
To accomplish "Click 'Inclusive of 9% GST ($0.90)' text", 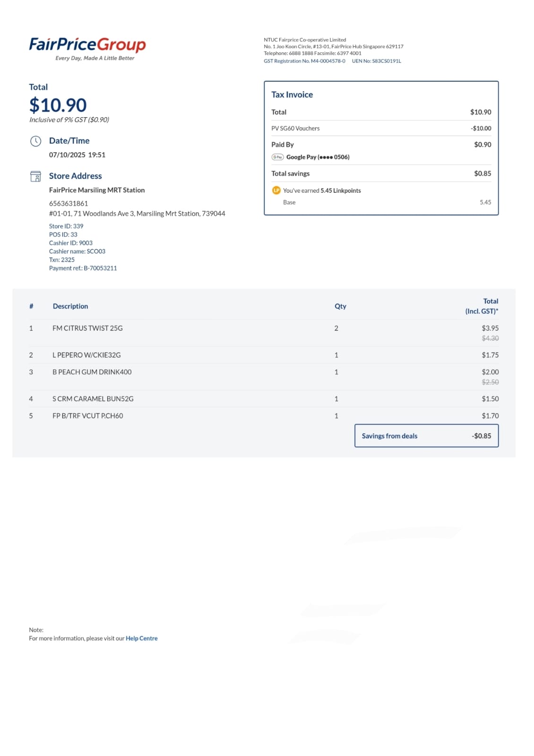I will pyautogui.click(x=69, y=120).
